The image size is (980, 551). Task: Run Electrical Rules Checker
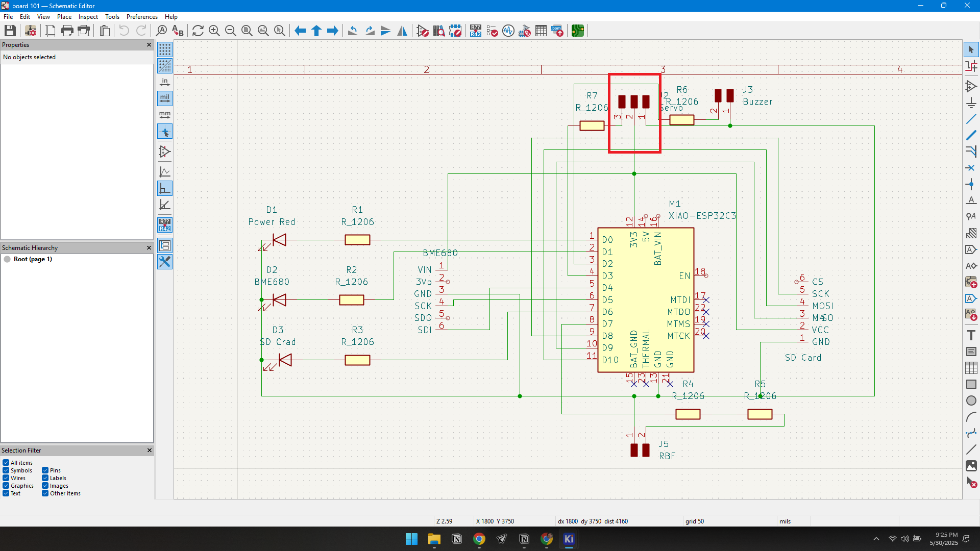(x=492, y=31)
